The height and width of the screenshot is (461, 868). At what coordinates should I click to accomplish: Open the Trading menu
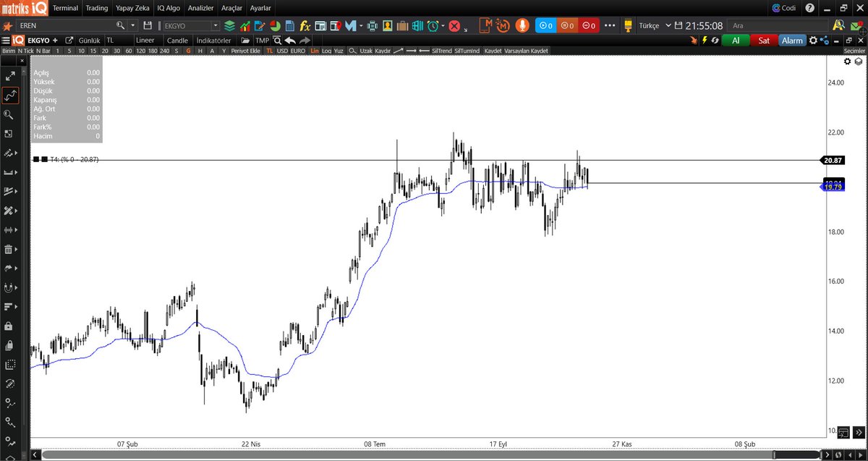pos(96,8)
